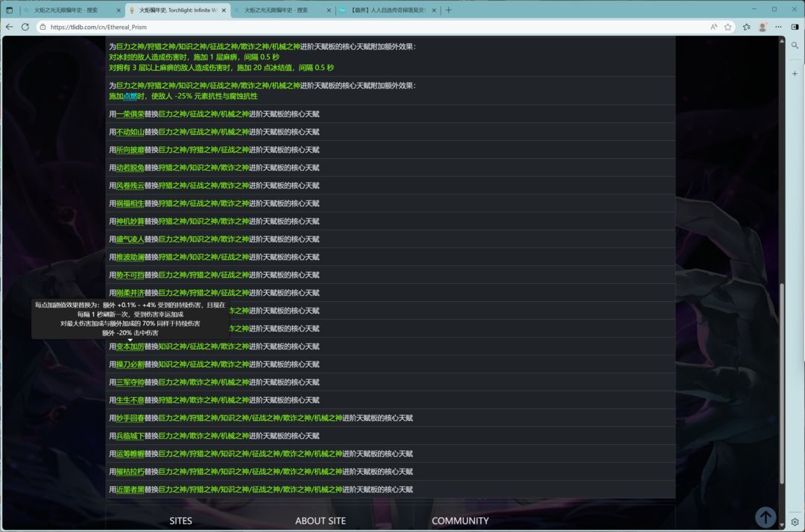Open the 刚柔并济 talent link
The image size is (805, 532).
pos(130,293)
